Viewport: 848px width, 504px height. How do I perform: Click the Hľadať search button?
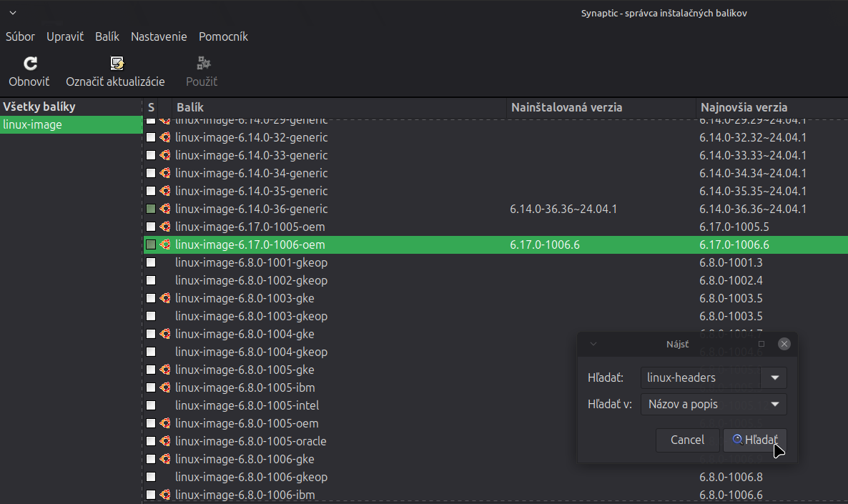click(x=755, y=440)
